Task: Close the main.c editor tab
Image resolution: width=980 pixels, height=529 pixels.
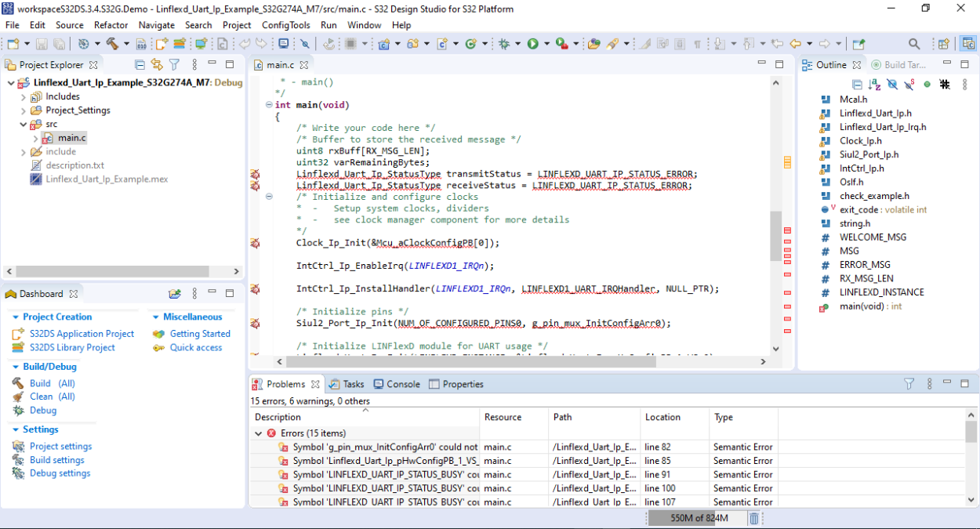Action: (303, 65)
